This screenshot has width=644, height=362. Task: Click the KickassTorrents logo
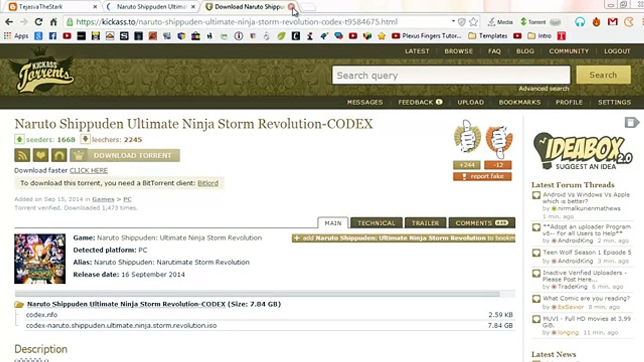point(42,71)
